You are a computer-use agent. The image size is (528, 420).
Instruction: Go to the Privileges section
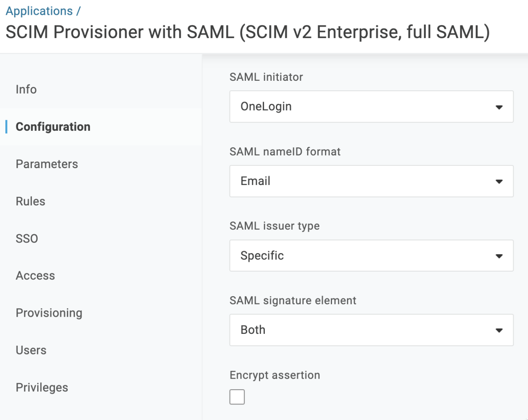42,388
